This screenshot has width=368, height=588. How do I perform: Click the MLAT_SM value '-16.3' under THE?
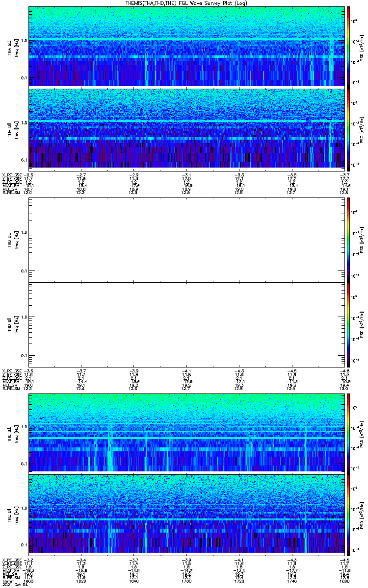29,570
